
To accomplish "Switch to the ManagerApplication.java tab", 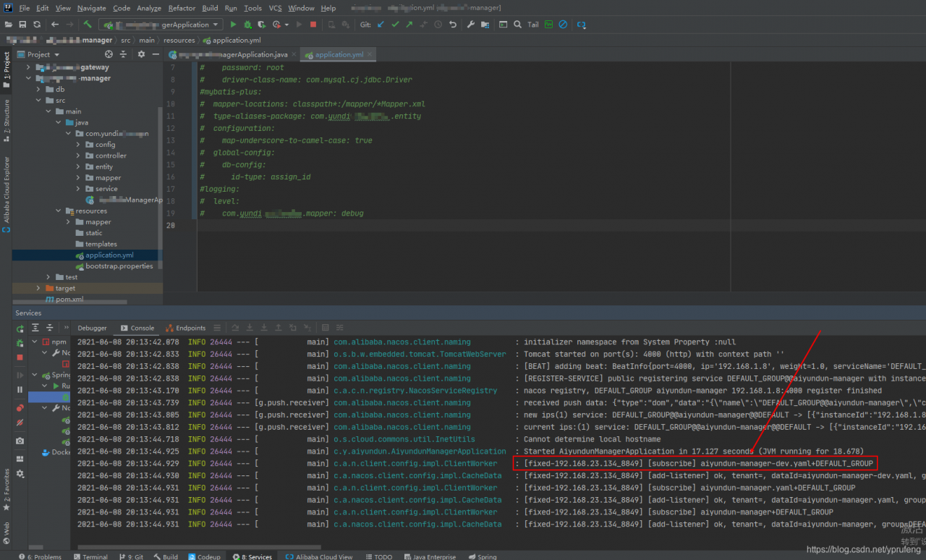I will [x=233, y=54].
